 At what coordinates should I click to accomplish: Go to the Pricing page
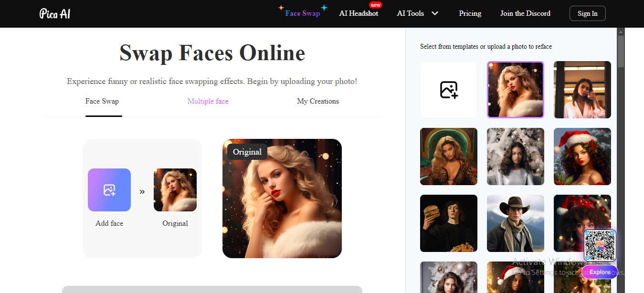[x=470, y=13]
